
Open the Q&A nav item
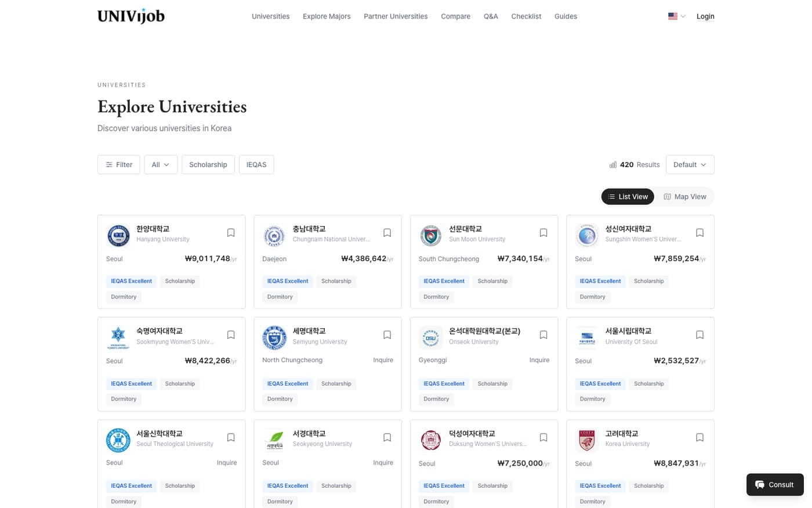(491, 16)
